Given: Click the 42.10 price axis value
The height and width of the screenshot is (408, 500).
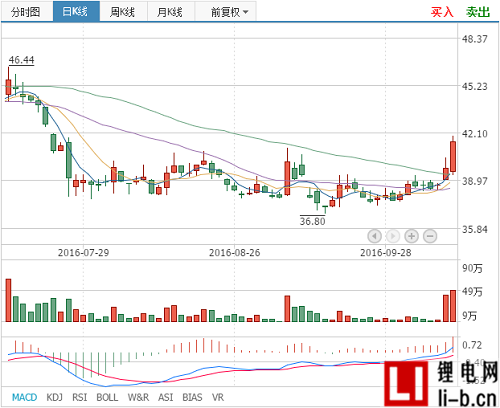Looking at the screenshot, I should (475, 134).
